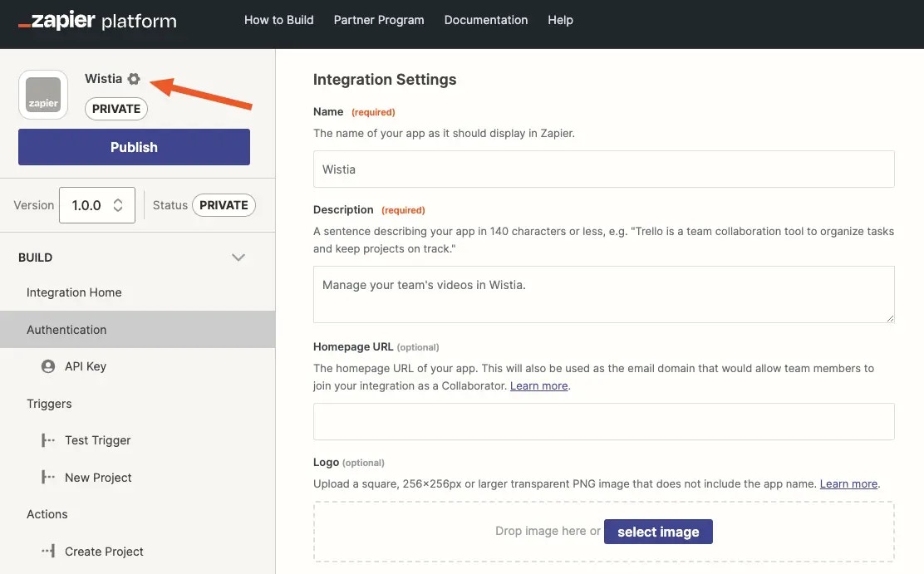
Task: Click the Description text area
Action: pos(604,294)
